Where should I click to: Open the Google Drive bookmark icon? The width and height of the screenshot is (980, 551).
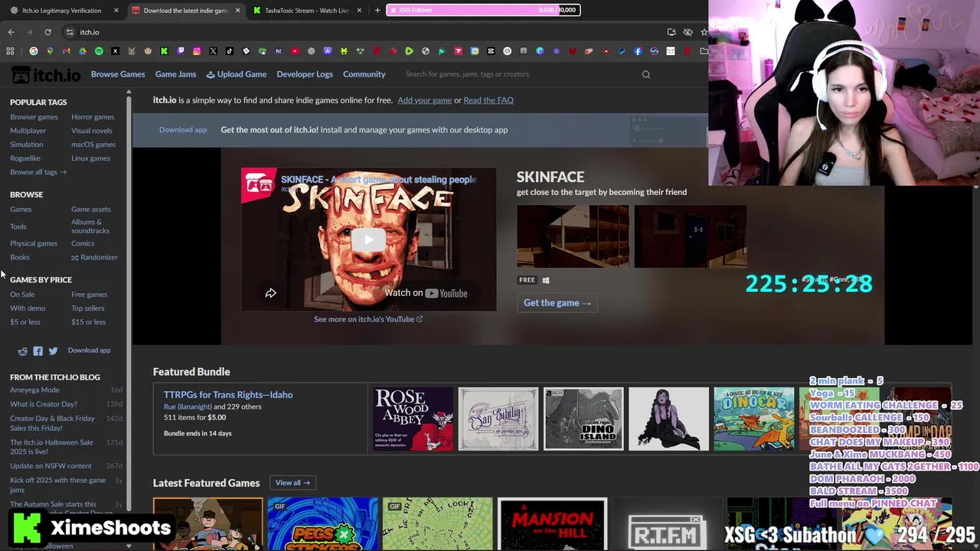coord(83,51)
